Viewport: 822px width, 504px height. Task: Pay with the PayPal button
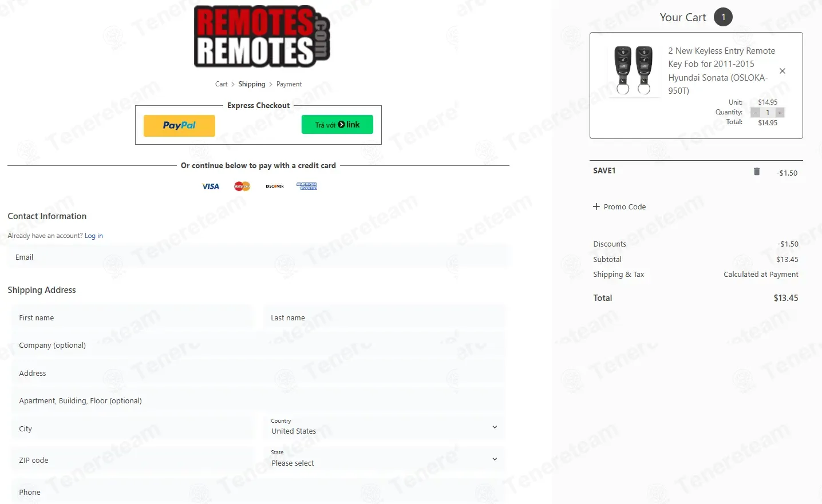tap(179, 126)
